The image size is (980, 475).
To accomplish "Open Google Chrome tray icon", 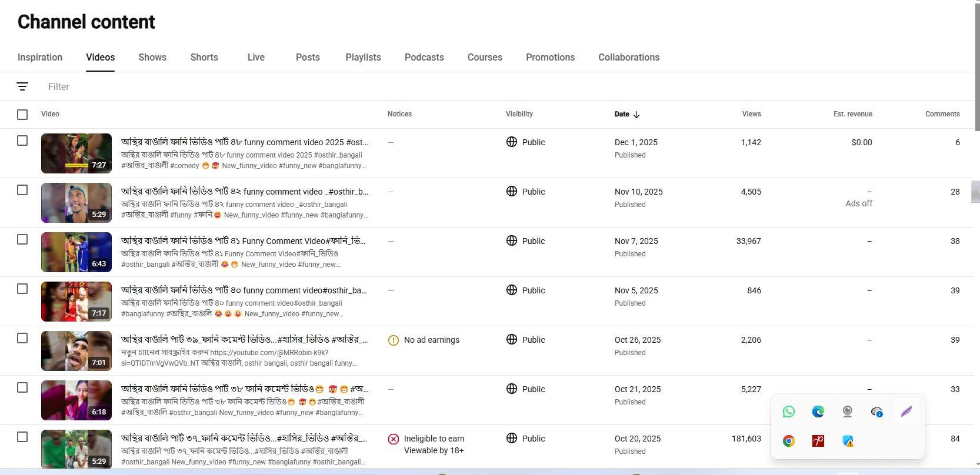I will 789,441.
